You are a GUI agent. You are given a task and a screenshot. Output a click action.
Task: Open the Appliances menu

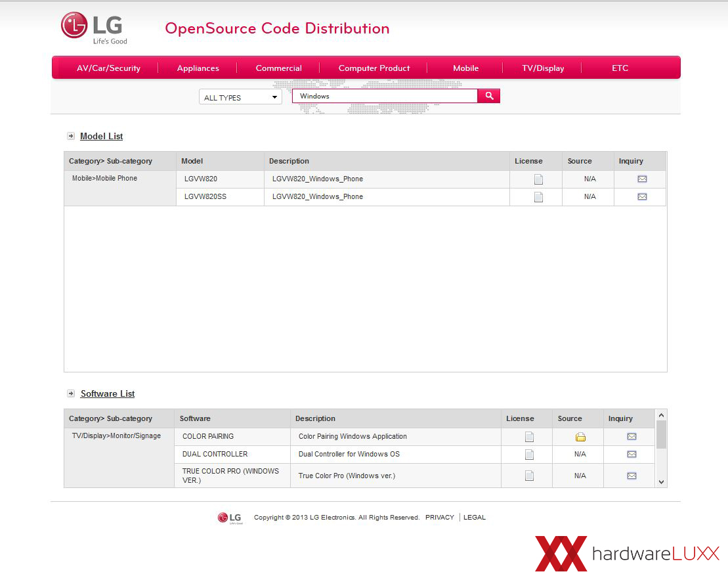point(198,68)
